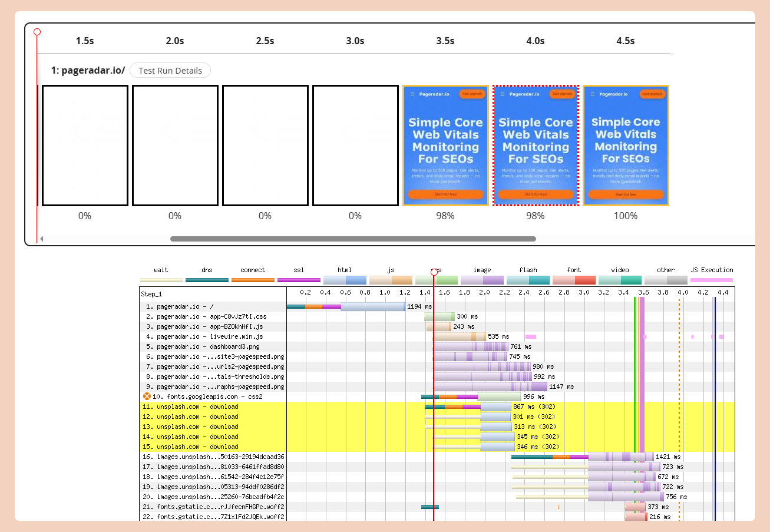Click the wait legend color swatch
Screen dimensions: 770x532
pos(161,280)
